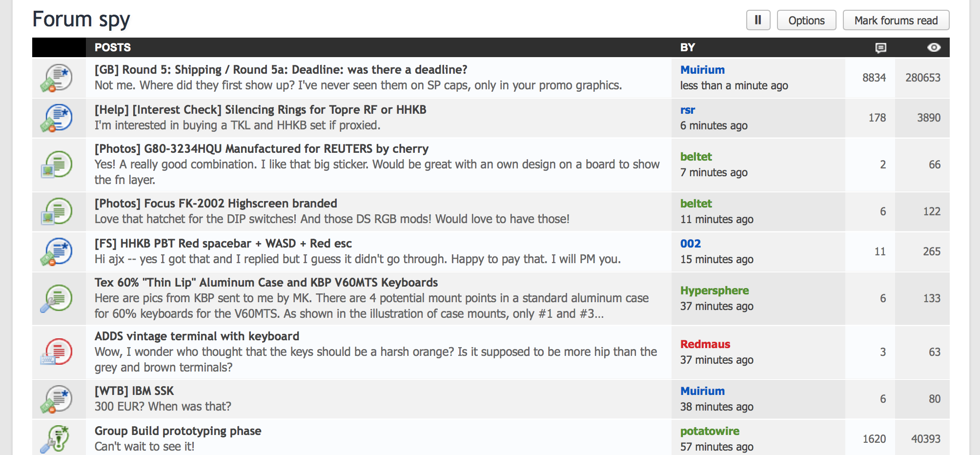Visit potatowire's user profile
The width and height of the screenshot is (980, 455).
coord(710,431)
